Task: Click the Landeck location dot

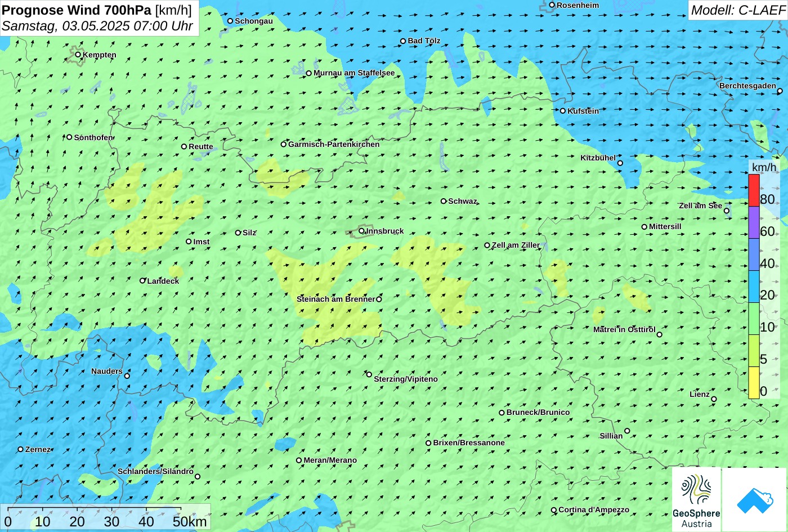Action: coord(143,280)
